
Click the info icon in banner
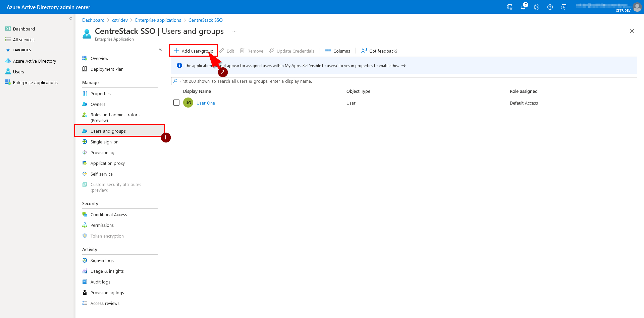click(179, 65)
